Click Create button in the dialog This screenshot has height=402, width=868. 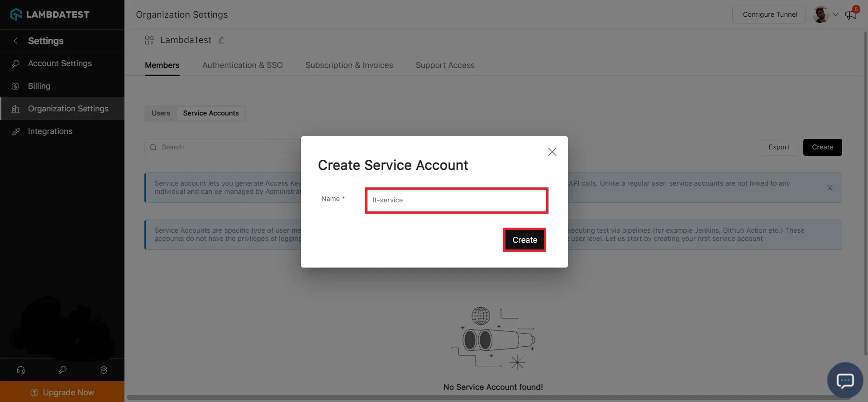525,240
